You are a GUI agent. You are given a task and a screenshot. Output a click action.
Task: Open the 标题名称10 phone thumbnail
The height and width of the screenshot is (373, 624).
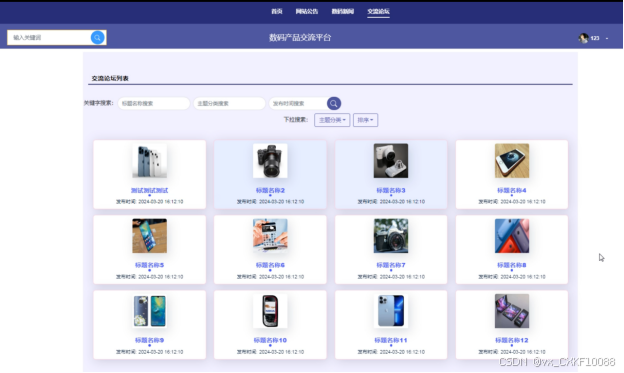[x=270, y=311]
